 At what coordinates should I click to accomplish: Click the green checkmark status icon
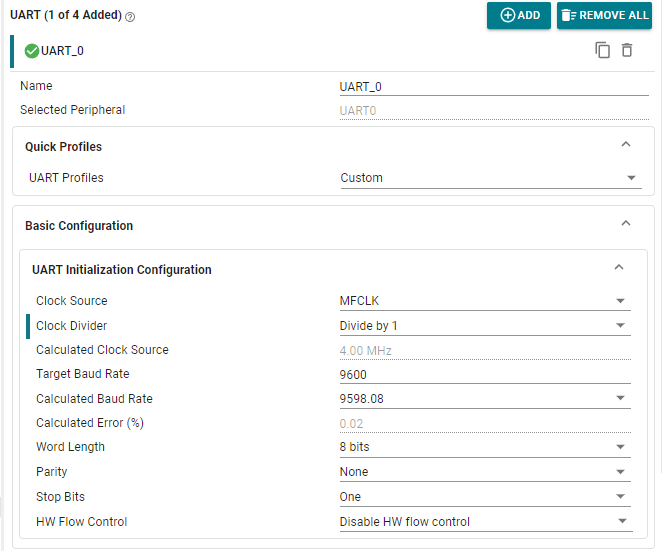click(31, 51)
